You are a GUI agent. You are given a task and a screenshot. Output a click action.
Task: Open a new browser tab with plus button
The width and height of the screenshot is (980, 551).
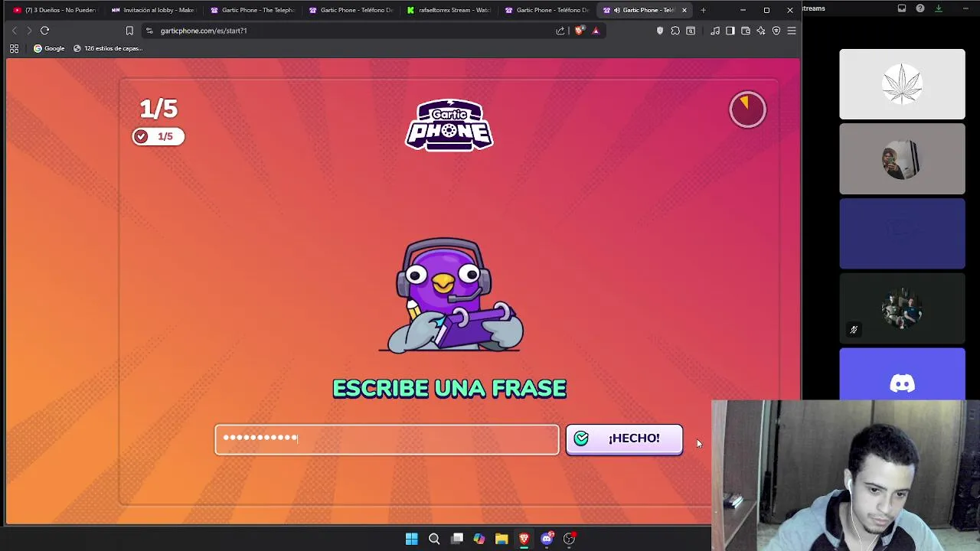(x=703, y=10)
